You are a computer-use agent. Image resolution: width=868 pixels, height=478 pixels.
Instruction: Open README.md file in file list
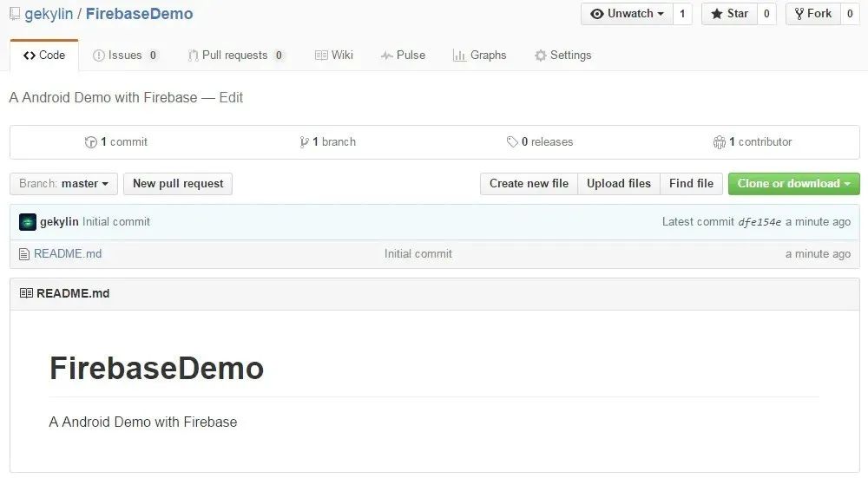(68, 254)
